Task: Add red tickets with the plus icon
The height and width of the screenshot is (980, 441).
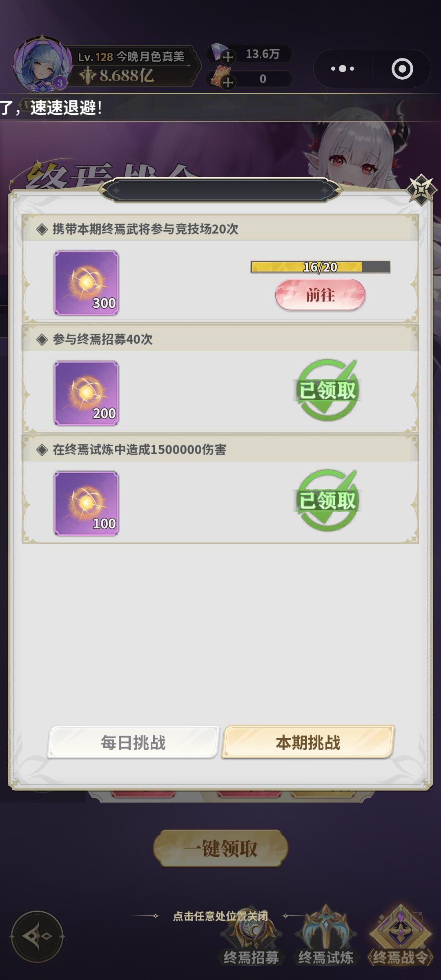Action: (228, 82)
